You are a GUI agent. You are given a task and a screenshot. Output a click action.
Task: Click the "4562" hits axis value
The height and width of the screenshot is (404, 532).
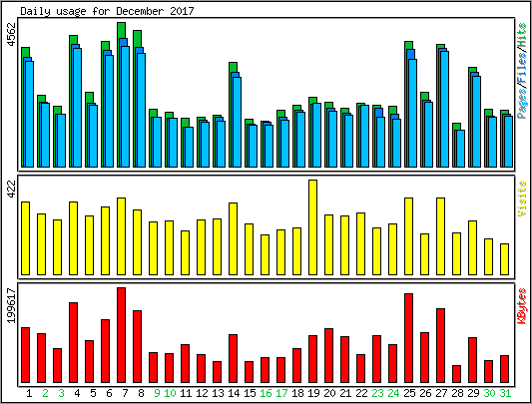click(x=12, y=34)
